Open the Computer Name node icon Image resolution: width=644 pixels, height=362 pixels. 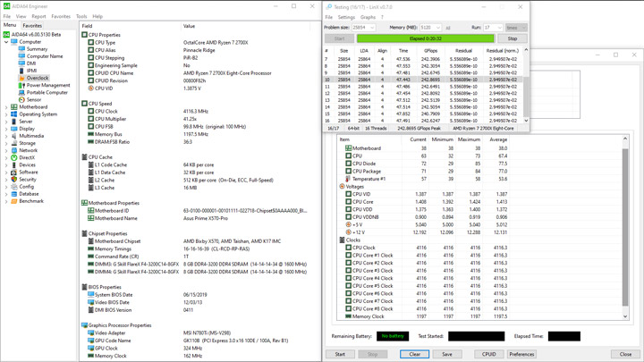(x=21, y=56)
